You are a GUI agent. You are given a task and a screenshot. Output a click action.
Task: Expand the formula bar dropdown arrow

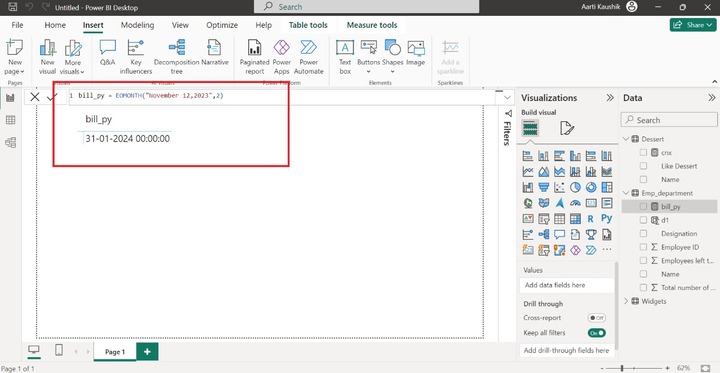pos(507,97)
